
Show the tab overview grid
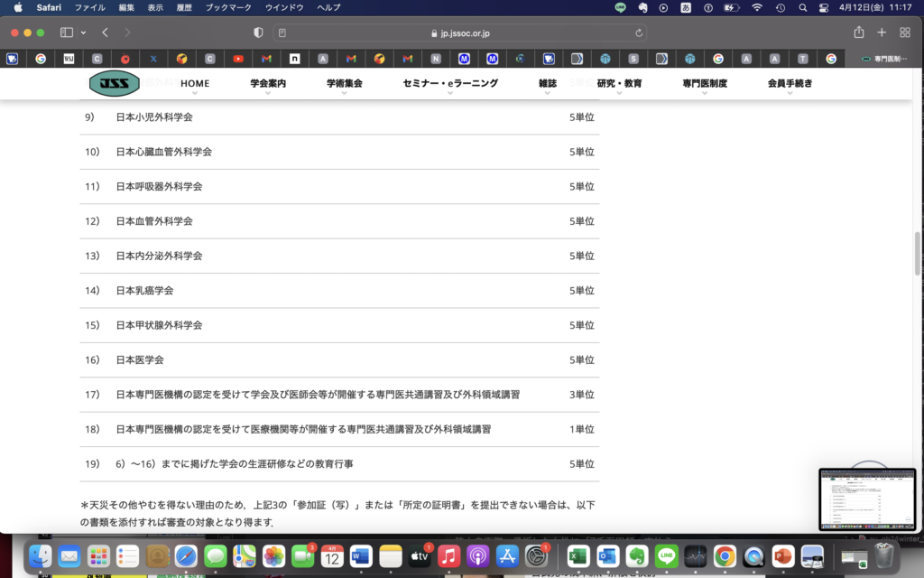[x=905, y=33]
